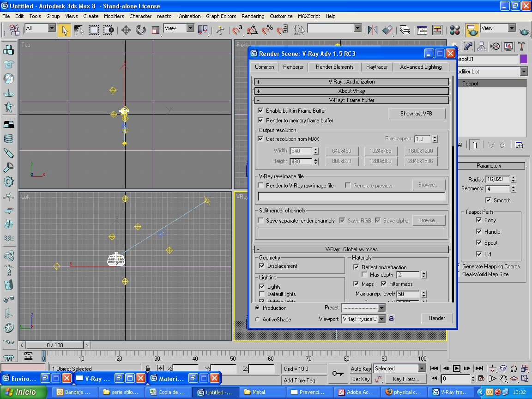
Task: Click the Quick Render teapot icon
Action: coord(524,30)
